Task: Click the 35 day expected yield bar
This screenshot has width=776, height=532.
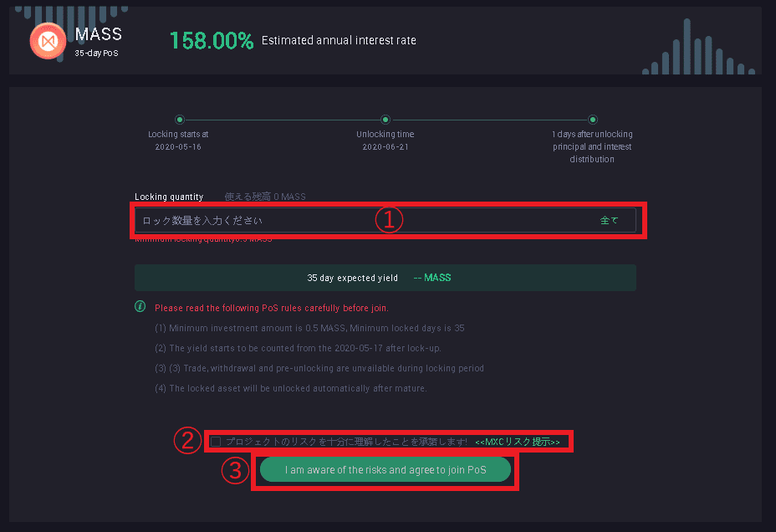Action: tap(385, 278)
